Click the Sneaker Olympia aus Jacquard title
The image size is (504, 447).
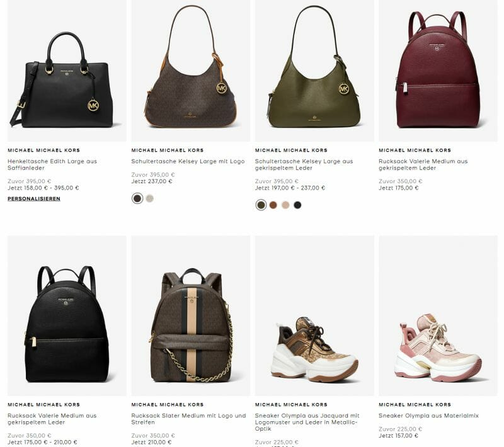click(x=307, y=422)
